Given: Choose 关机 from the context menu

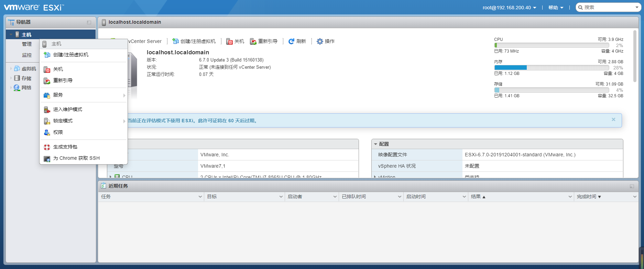Looking at the screenshot, I should [84, 69].
